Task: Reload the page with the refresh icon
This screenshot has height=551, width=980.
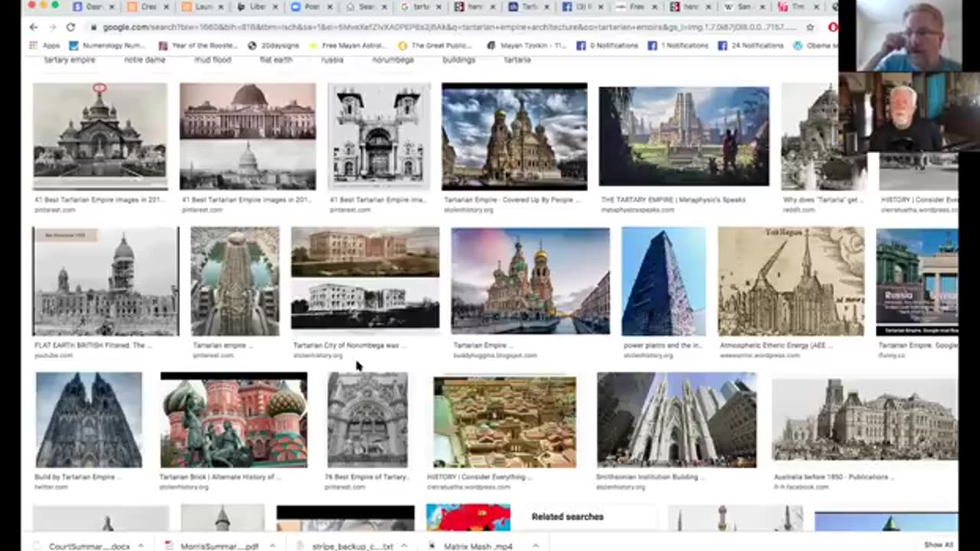Action: coord(70,27)
